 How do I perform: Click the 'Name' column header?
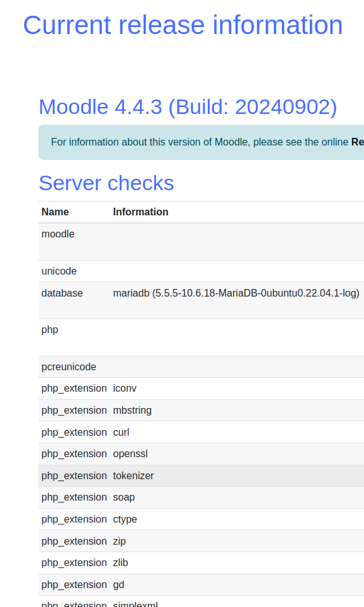[x=55, y=212]
